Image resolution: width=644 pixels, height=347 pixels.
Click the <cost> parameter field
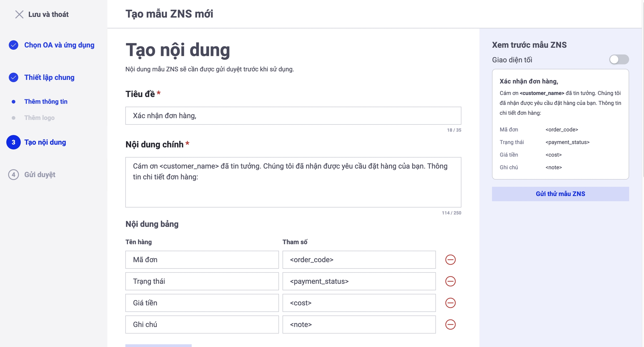(x=359, y=303)
